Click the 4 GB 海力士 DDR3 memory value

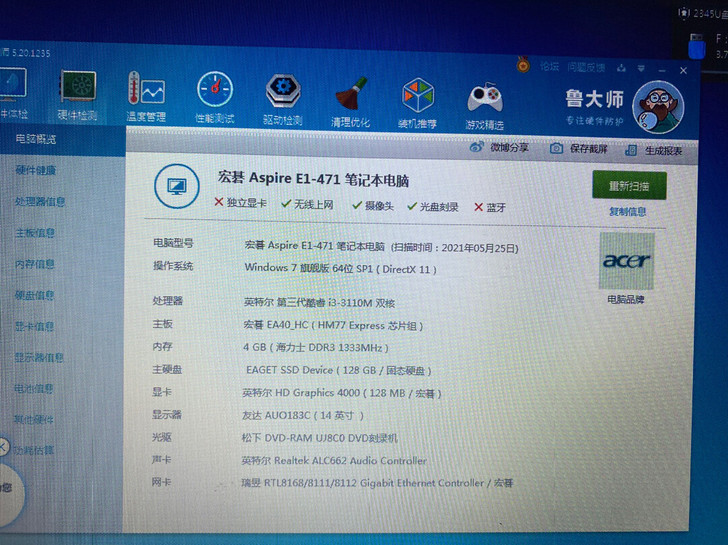click(316, 347)
